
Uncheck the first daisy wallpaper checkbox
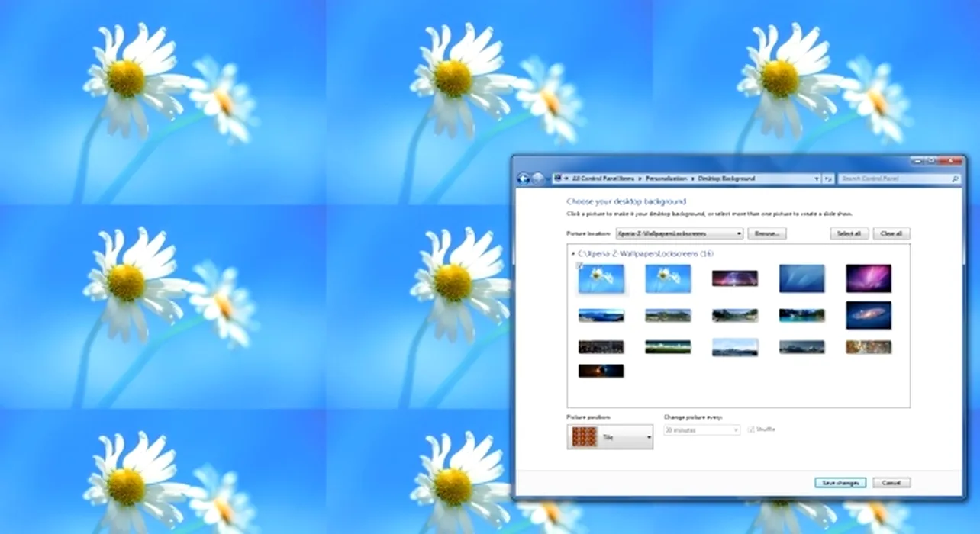[x=579, y=265]
